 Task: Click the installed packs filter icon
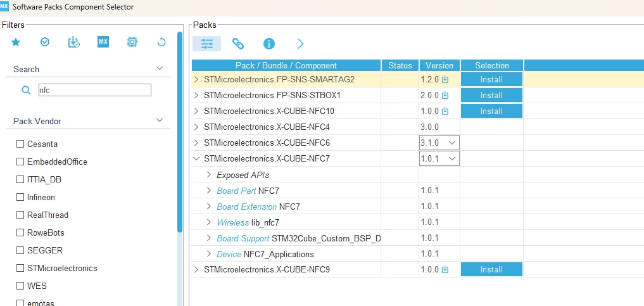[74, 42]
